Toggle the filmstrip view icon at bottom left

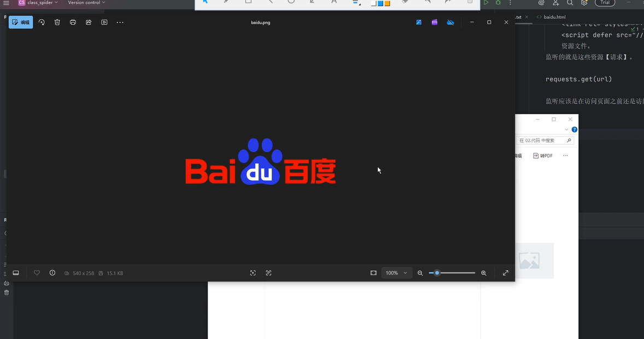click(16, 273)
